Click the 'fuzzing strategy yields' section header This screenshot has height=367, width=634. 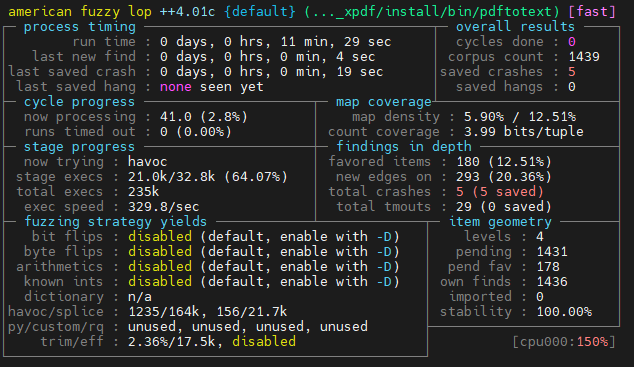[x=116, y=221]
